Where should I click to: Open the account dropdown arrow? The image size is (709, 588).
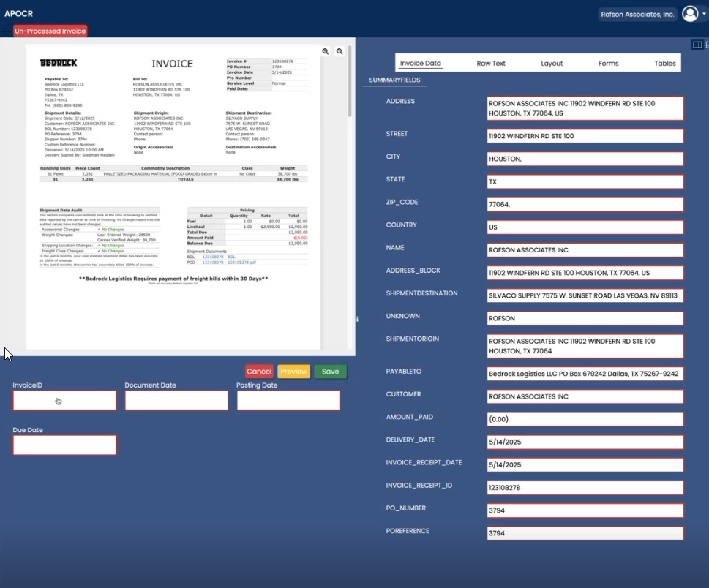[704, 14]
